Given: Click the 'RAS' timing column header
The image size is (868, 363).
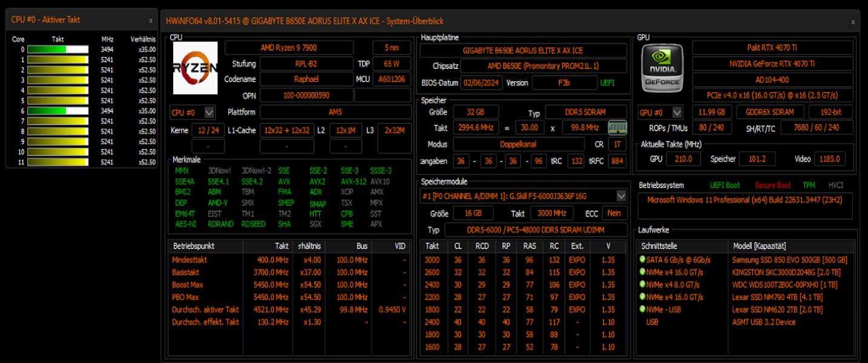Looking at the screenshot, I should (530, 246).
